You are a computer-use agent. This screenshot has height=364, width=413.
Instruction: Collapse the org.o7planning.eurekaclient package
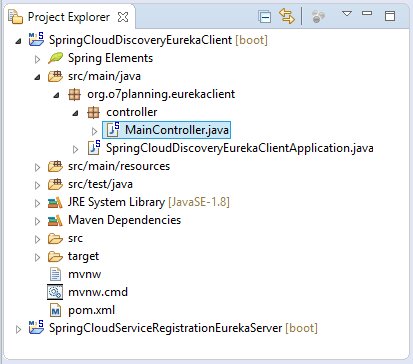click(56, 95)
